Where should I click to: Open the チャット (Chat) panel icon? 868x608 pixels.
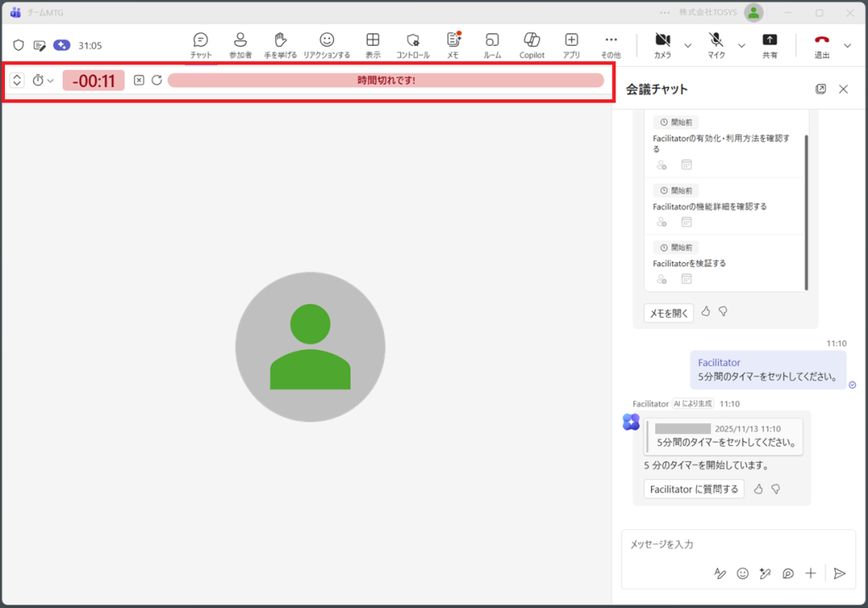201,44
